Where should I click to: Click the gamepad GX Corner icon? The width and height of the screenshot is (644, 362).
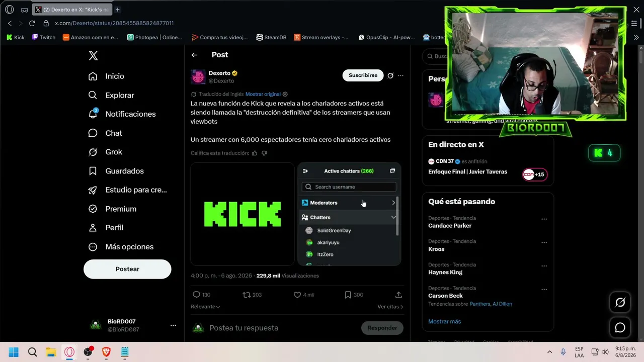click(x=24, y=10)
